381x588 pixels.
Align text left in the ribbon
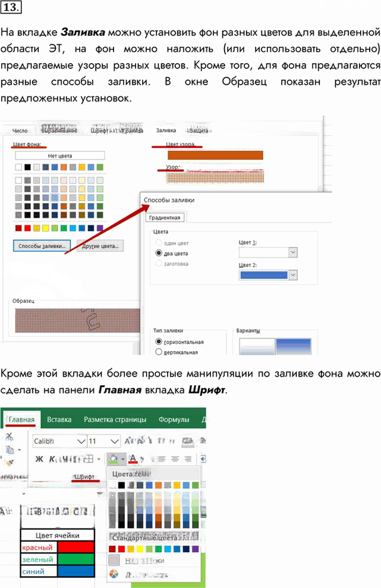pos(161,459)
